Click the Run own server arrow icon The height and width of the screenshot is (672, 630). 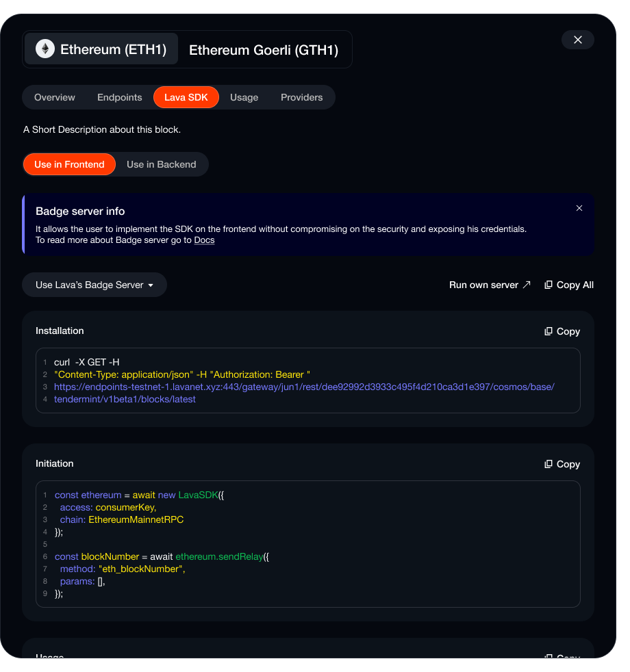(527, 285)
